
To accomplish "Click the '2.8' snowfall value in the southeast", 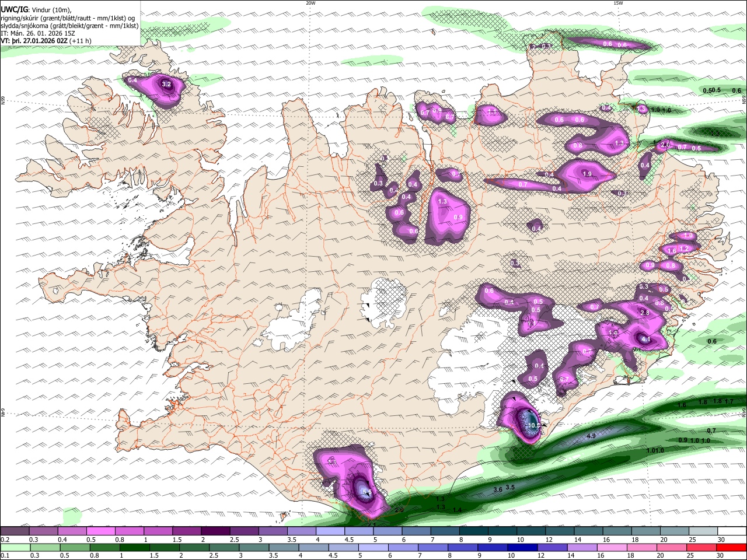I will pyautogui.click(x=645, y=313).
